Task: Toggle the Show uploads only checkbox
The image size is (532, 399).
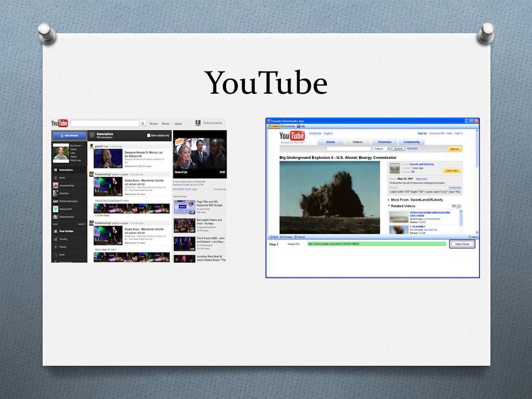Action: 149,135
